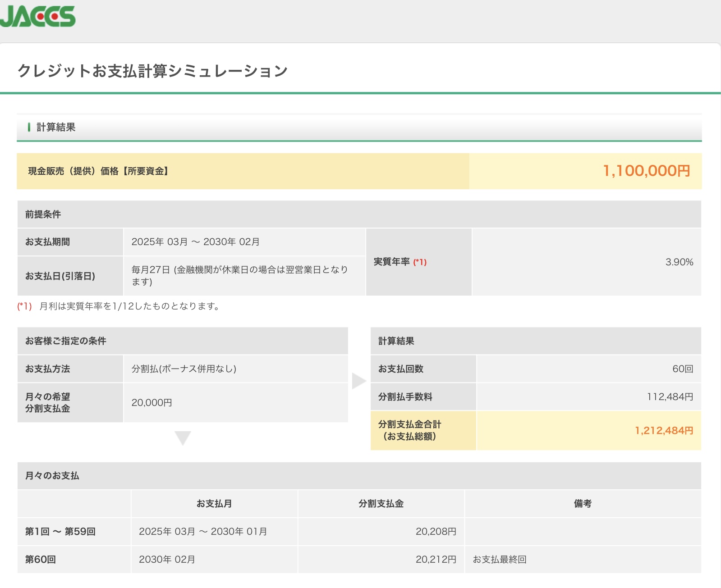Screen dimensions: 721x588
Task: Click the 実質年率 (*1) label
Action: click(x=400, y=262)
